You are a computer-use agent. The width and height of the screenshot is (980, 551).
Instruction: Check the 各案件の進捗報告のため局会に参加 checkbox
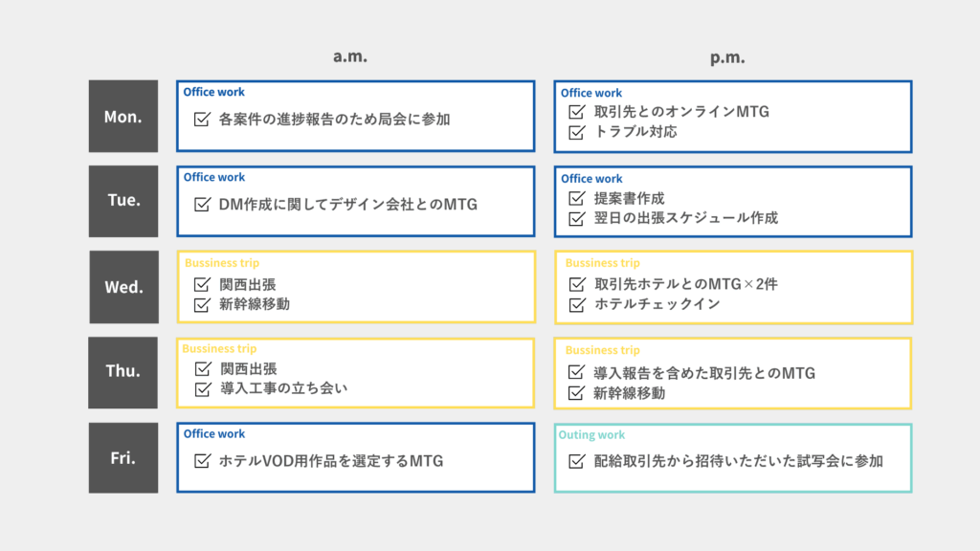coord(202,120)
